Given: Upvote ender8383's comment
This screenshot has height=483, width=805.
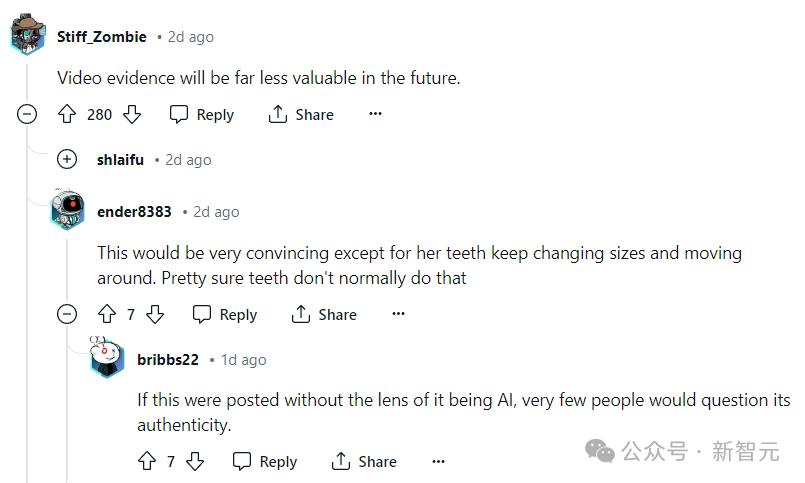Looking at the screenshot, I should 107,314.
